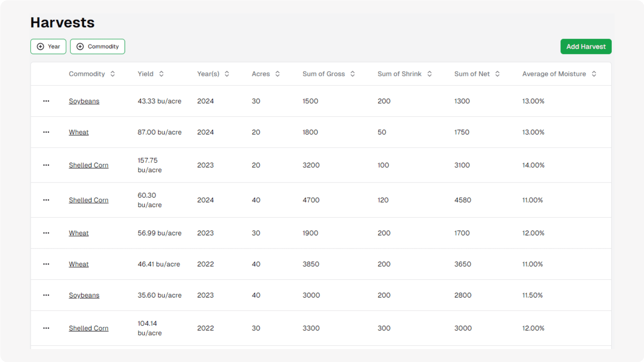The image size is (644, 362).
Task: Add a Year filter
Action: (48, 47)
